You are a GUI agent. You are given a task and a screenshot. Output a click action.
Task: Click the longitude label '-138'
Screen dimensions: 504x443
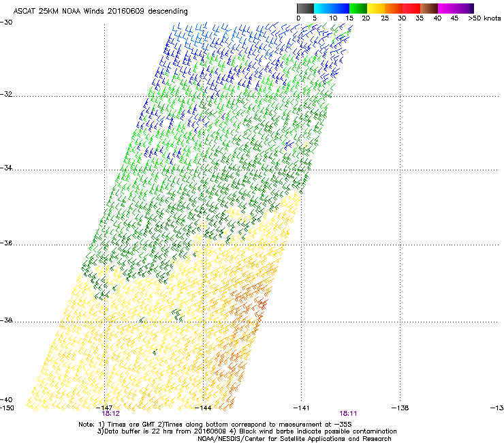tap(400, 408)
